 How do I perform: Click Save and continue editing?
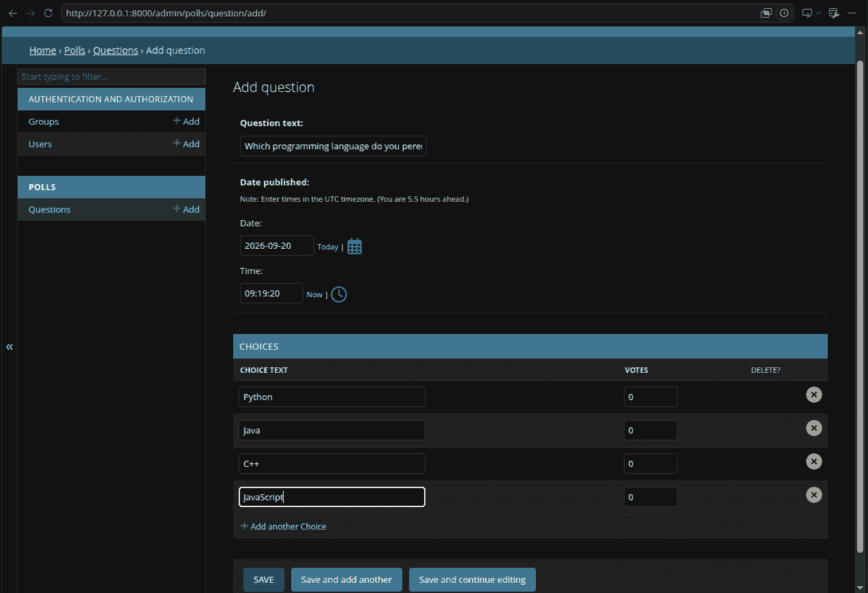click(473, 580)
